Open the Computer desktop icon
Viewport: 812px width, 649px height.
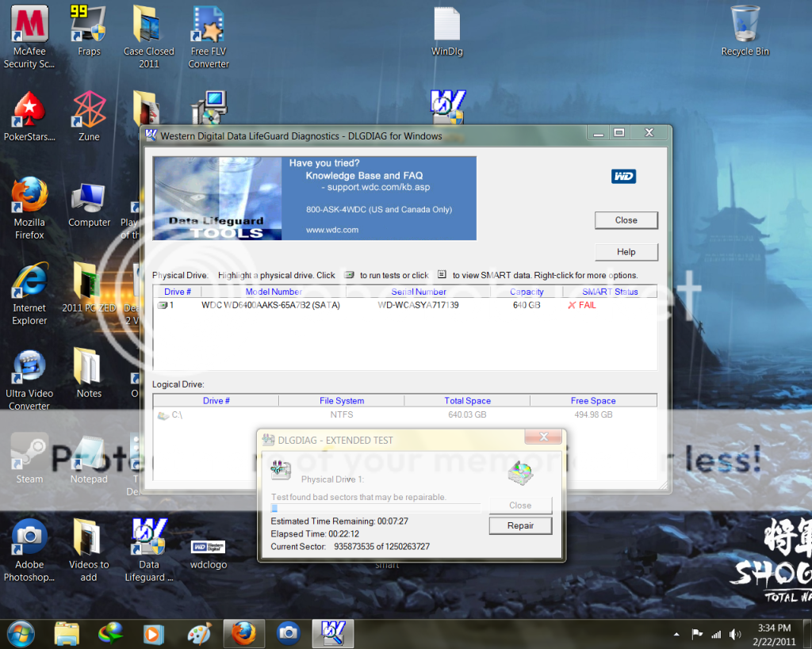point(89,204)
